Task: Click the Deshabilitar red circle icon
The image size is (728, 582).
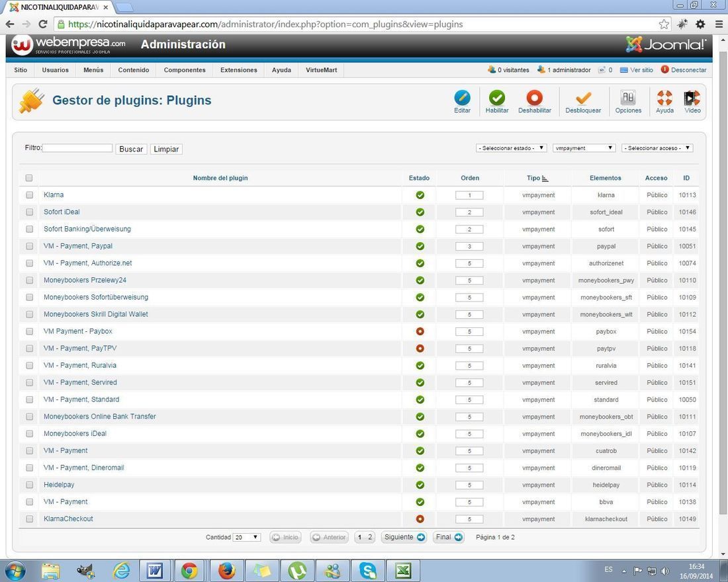Action: 534,98
